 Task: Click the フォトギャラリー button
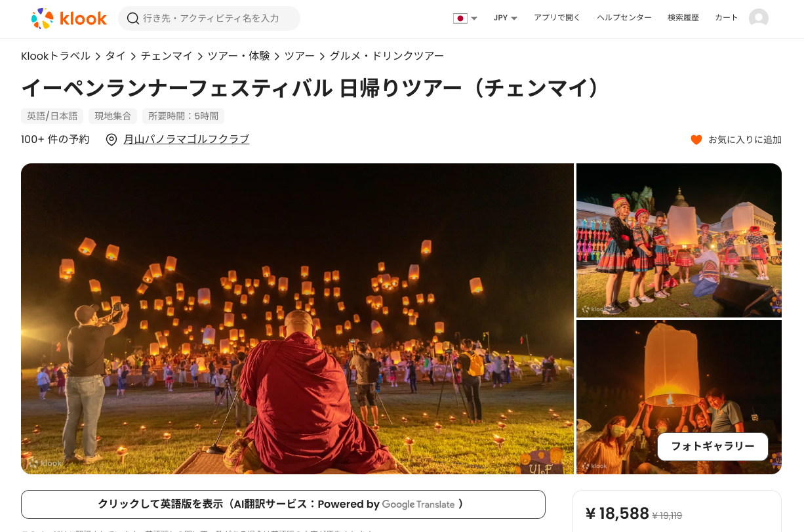(713, 447)
